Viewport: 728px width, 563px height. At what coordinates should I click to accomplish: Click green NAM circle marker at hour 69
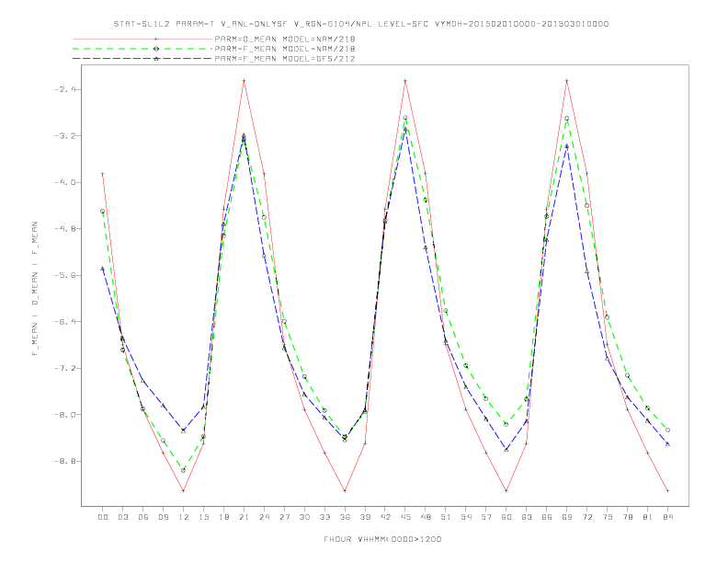pyautogui.click(x=566, y=119)
